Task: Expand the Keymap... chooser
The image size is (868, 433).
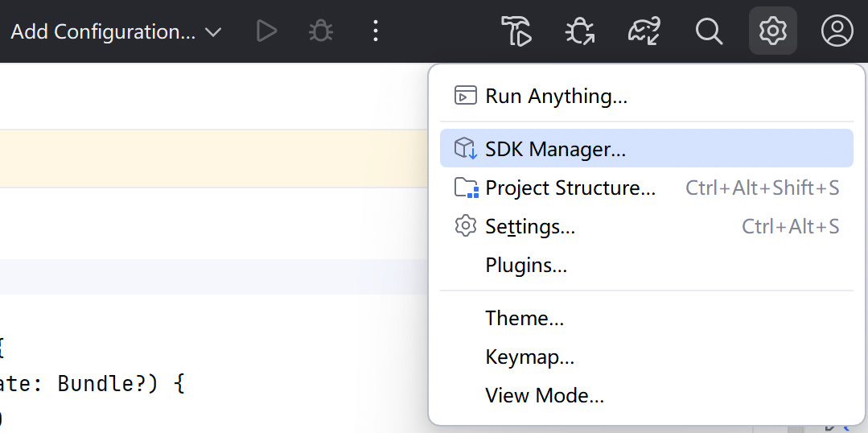Action: [x=529, y=357]
